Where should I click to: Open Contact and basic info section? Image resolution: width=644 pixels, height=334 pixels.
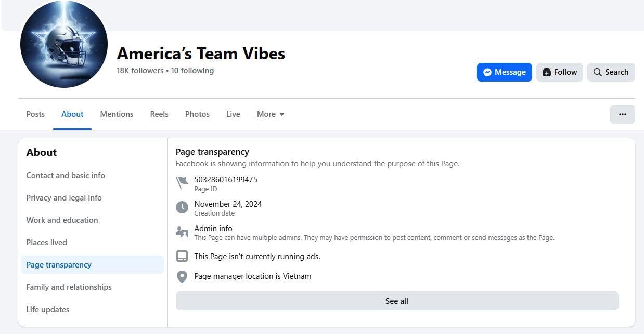[66, 176]
